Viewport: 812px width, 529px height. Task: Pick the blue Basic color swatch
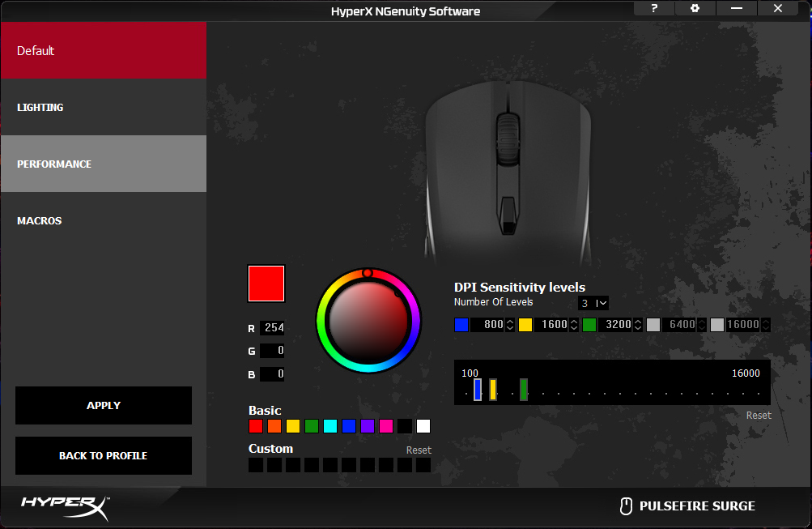point(349,426)
